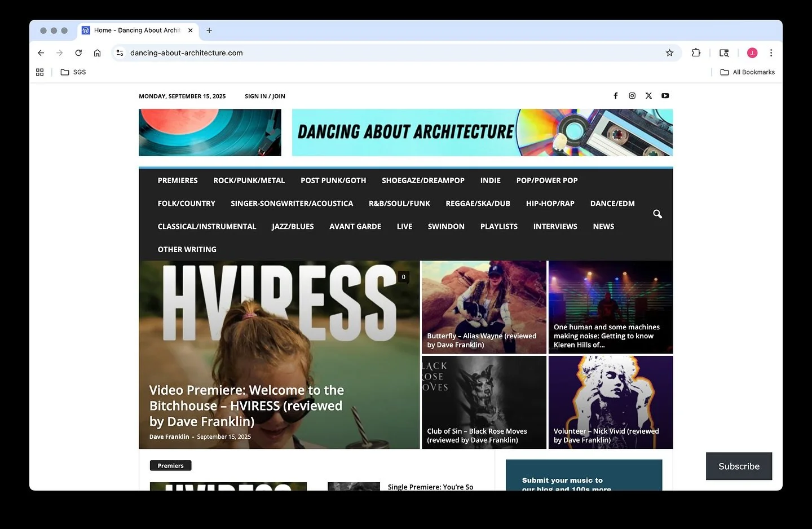Go back using the browser back arrow

coord(41,52)
